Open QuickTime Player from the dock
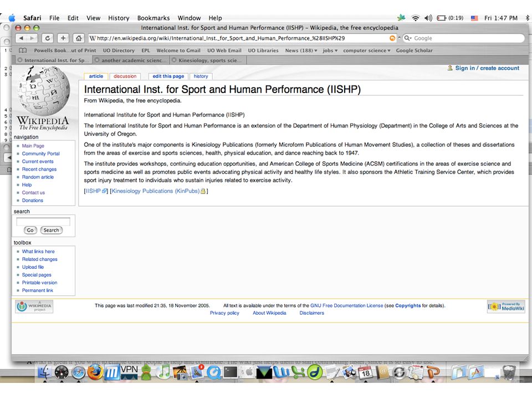This screenshot has height=399, width=532. (214, 372)
